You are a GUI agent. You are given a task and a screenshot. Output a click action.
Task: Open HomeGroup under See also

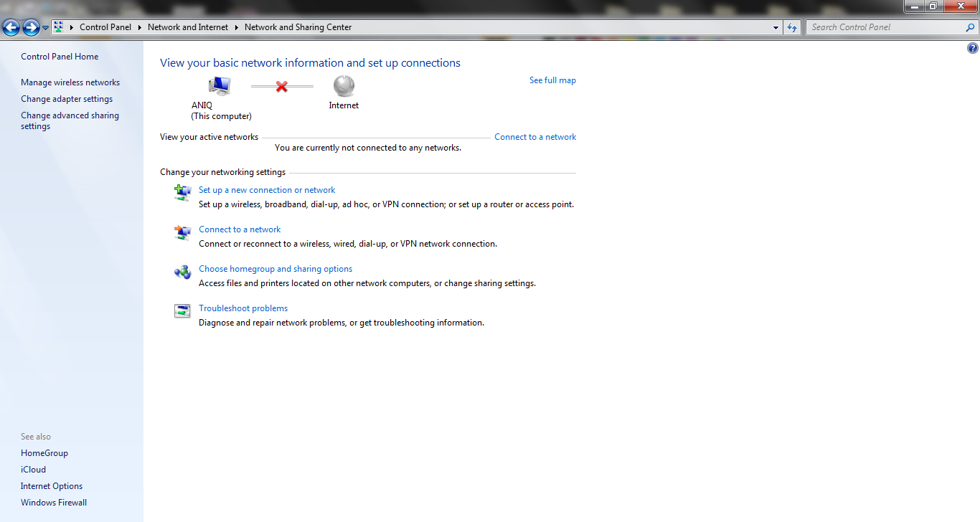(44, 453)
